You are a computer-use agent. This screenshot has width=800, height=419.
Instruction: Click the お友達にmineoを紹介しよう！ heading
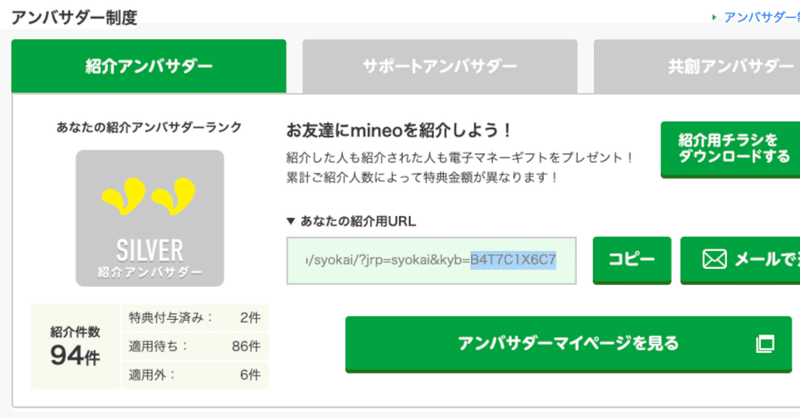(399, 130)
